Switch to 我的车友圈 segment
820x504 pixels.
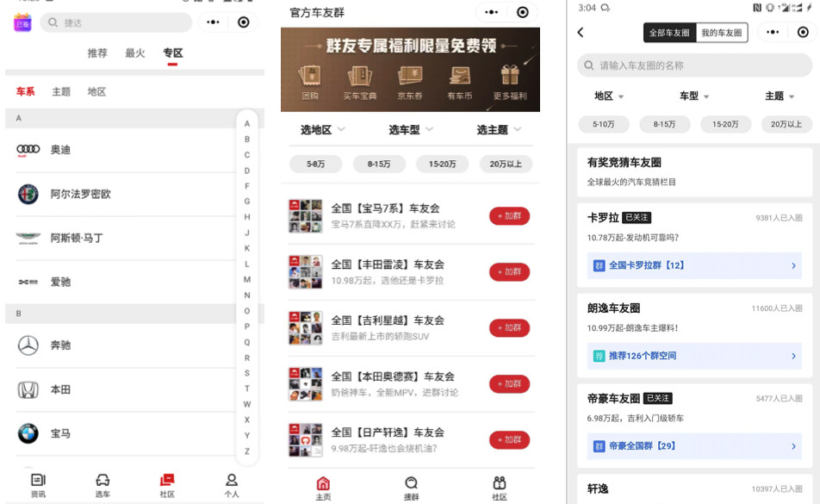point(721,33)
